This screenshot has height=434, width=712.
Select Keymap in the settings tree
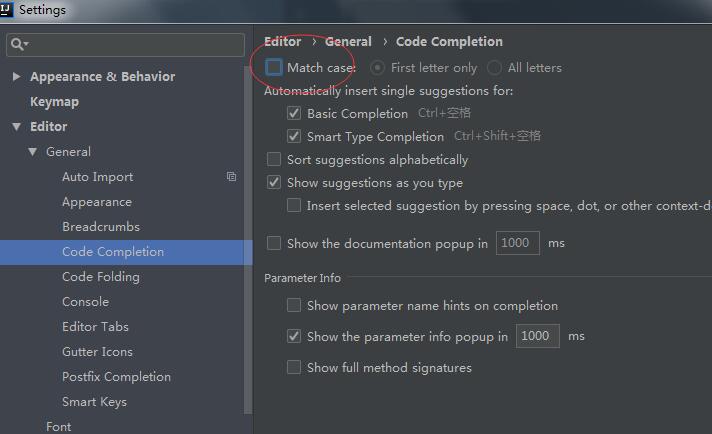pos(54,102)
